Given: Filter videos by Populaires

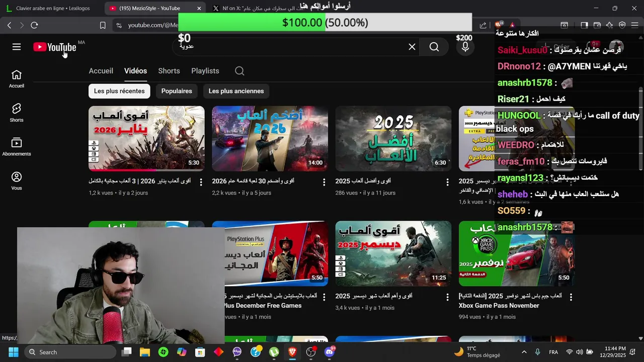Looking at the screenshot, I should click(177, 91).
